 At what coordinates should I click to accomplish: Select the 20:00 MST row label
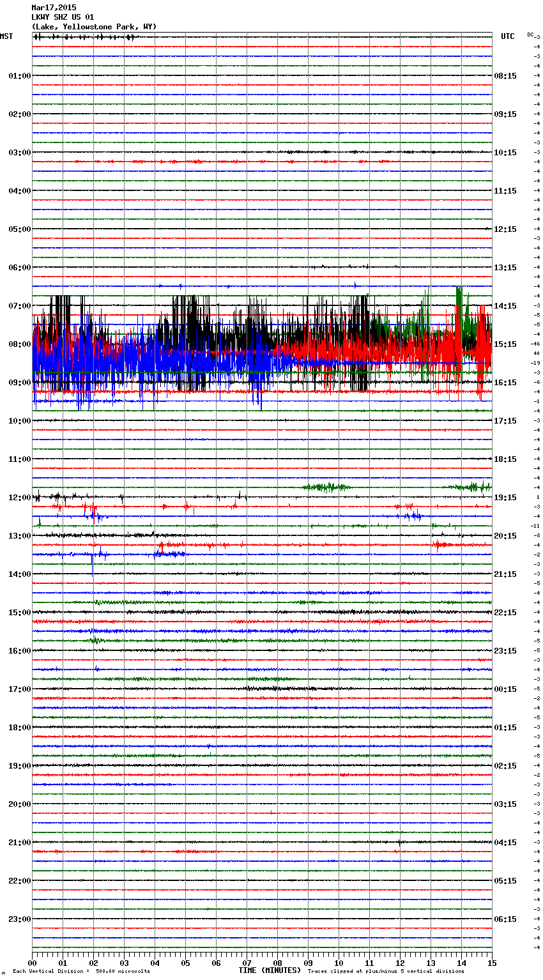click(x=19, y=804)
